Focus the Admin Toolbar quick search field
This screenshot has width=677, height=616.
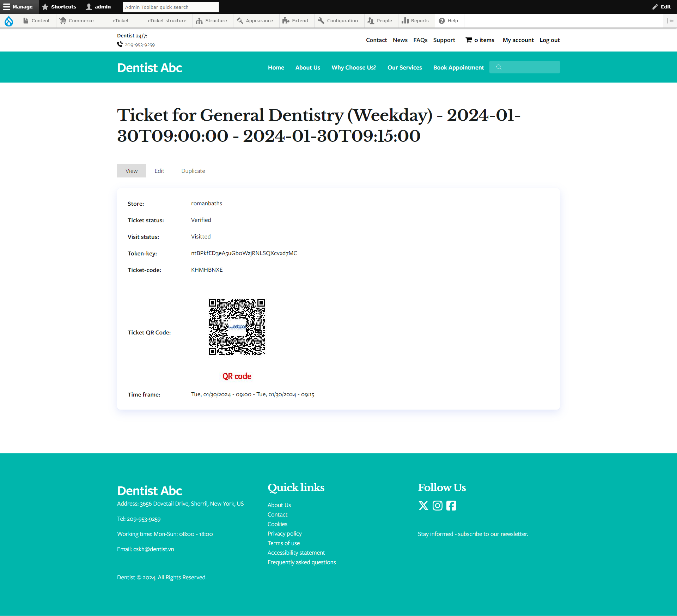tap(171, 7)
